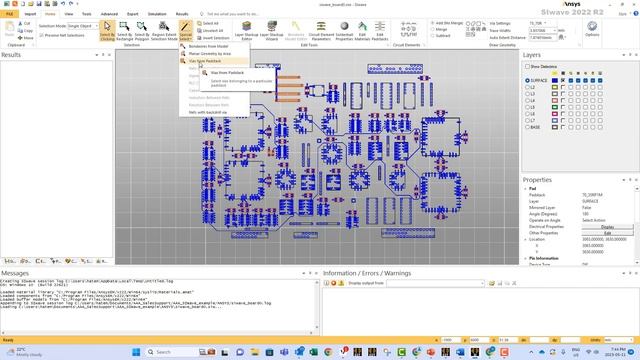This screenshot has width=640, height=360.
Task: Switch to the Tools ribbon tab
Action: point(87,14)
